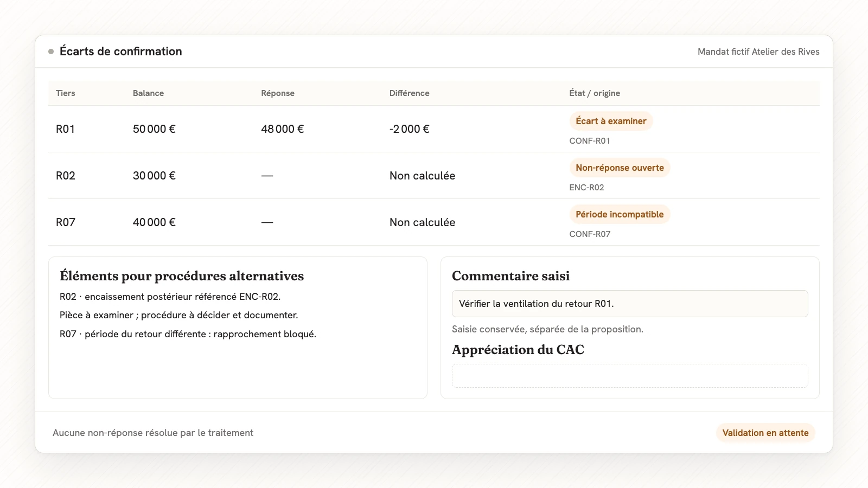
Task: Click the 'Réponse' column header
Action: pyautogui.click(x=278, y=93)
